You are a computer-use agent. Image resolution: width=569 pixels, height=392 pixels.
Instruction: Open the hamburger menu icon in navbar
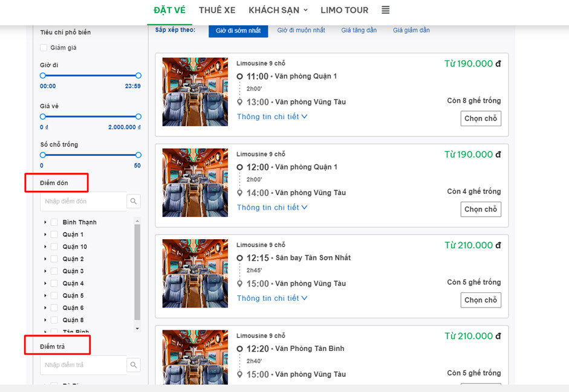pos(385,10)
